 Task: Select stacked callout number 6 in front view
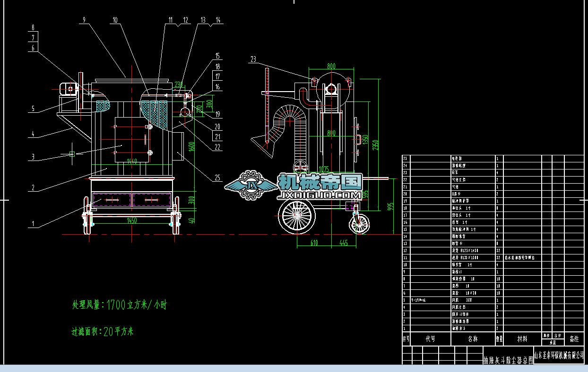[x=33, y=48]
